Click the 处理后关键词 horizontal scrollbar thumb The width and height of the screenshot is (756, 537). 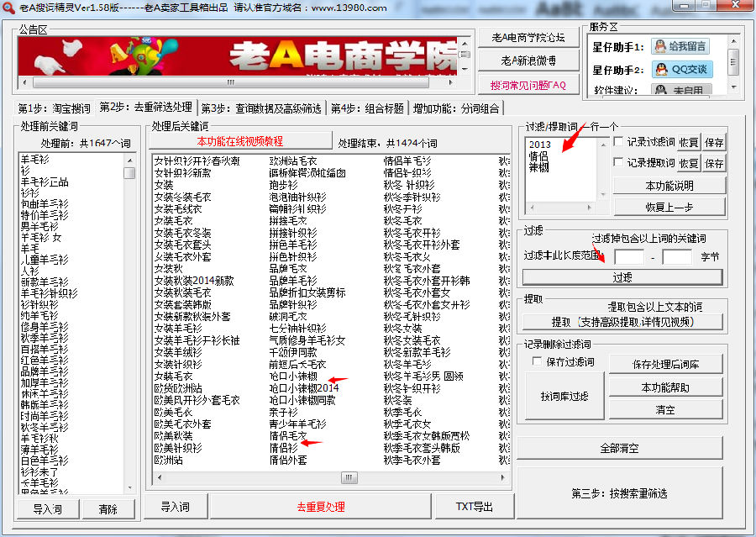tap(349, 477)
